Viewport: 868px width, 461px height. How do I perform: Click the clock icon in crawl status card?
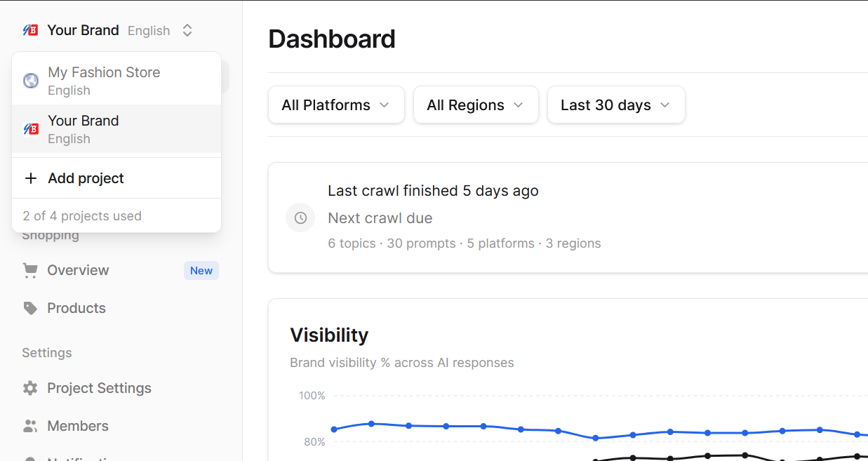click(x=300, y=218)
